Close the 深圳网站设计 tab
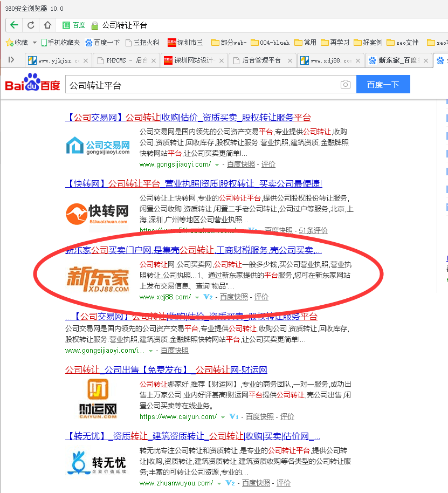The image size is (448, 493). 222,61
